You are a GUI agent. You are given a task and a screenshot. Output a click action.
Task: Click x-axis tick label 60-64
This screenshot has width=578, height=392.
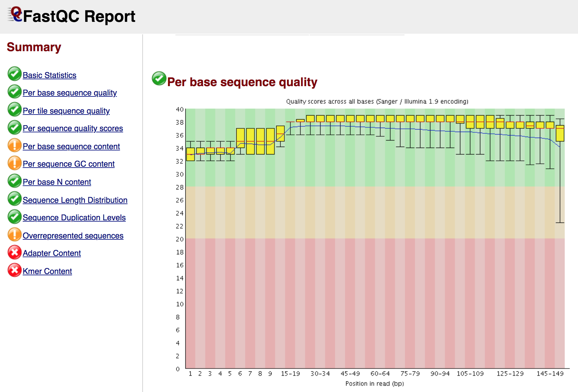[x=380, y=374]
